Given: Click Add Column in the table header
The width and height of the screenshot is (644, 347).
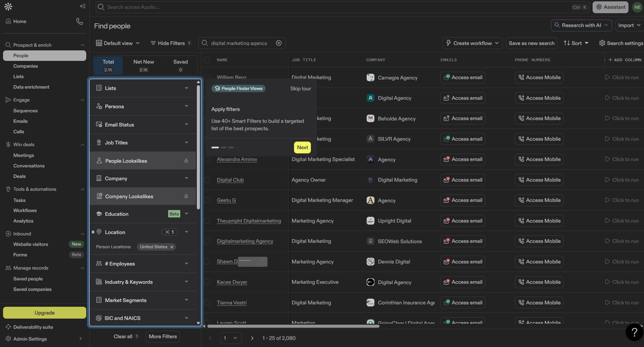Looking at the screenshot, I should (x=625, y=60).
